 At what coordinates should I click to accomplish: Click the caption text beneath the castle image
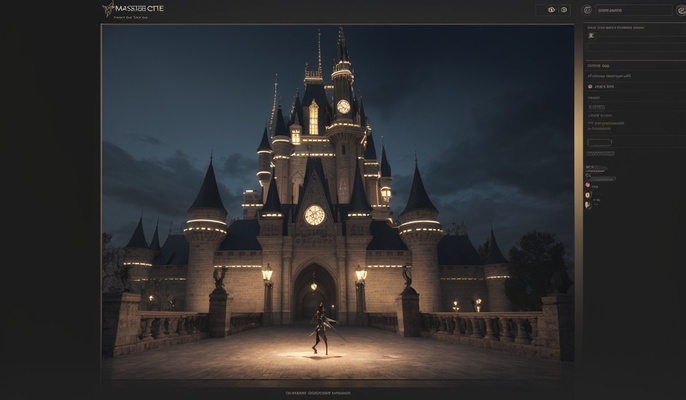[318, 393]
